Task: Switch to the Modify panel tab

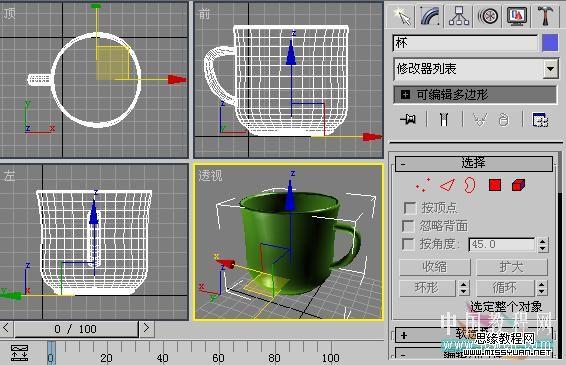Action: [x=430, y=16]
